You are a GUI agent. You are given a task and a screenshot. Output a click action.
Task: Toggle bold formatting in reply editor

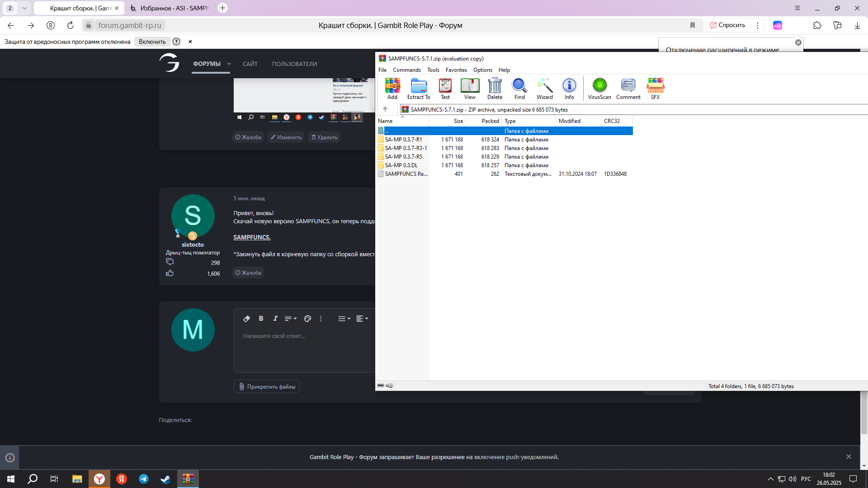[x=261, y=319]
